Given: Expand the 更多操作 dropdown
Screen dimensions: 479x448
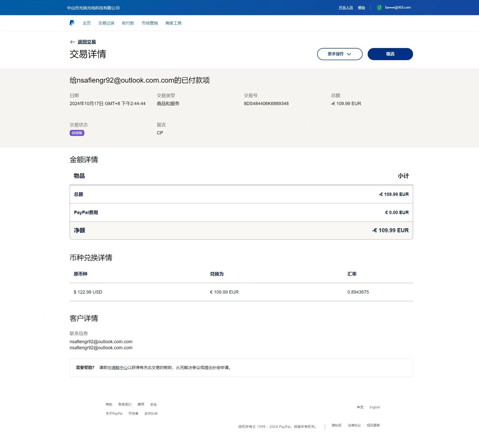Looking at the screenshot, I should 339,54.
